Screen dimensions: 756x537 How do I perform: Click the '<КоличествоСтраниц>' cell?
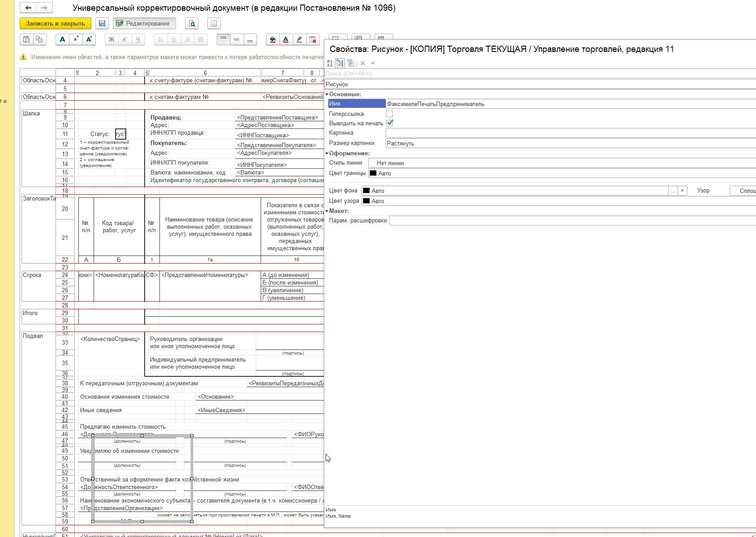[x=110, y=339]
